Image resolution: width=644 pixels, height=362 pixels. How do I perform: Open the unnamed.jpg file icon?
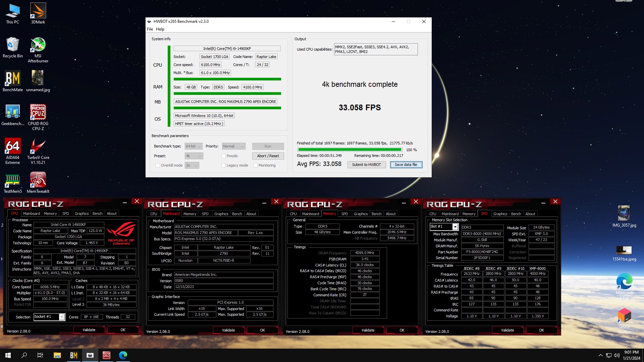click(38, 81)
